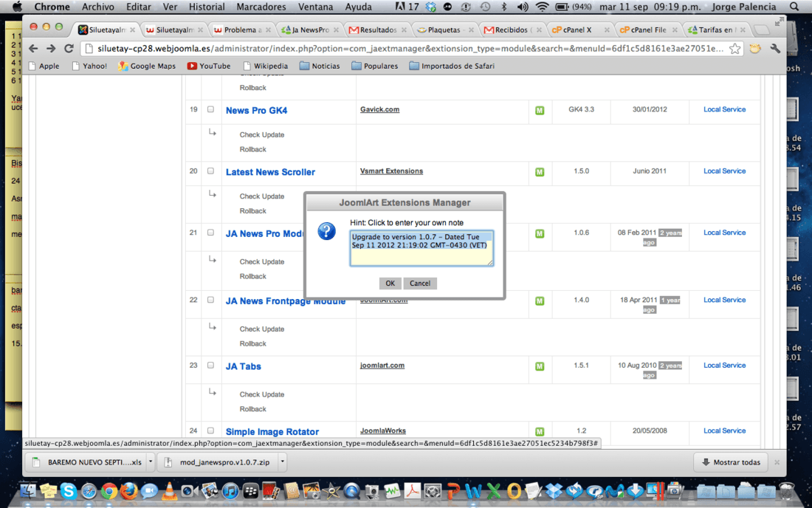Click the volume icon in menu bar
The height and width of the screenshot is (508, 812).
523,7
